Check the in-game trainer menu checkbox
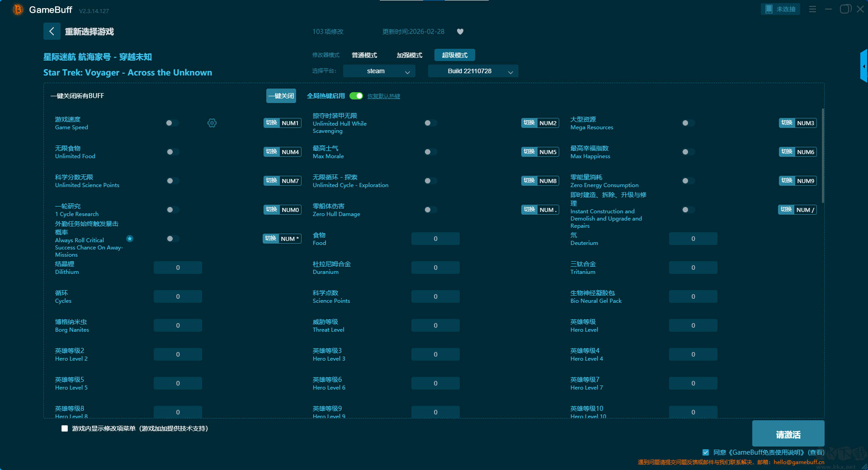The width and height of the screenshot is (868, 470). coord(65,428)
